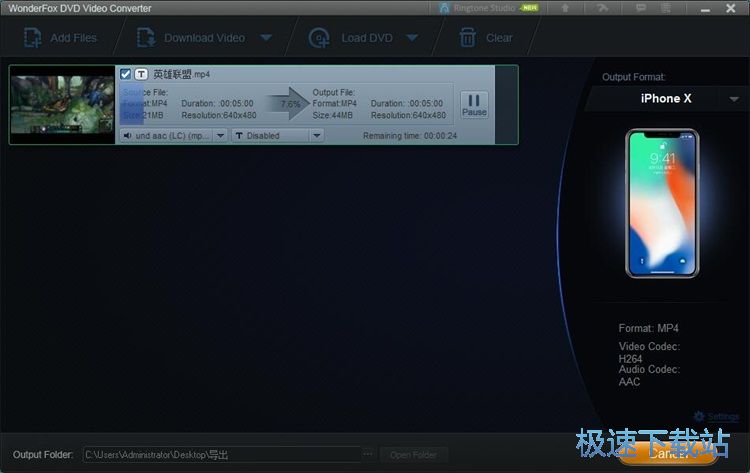Click the browse ellipsis button for output folder
The height and width of the screenshot is (473, 750).
coord(367,454)
